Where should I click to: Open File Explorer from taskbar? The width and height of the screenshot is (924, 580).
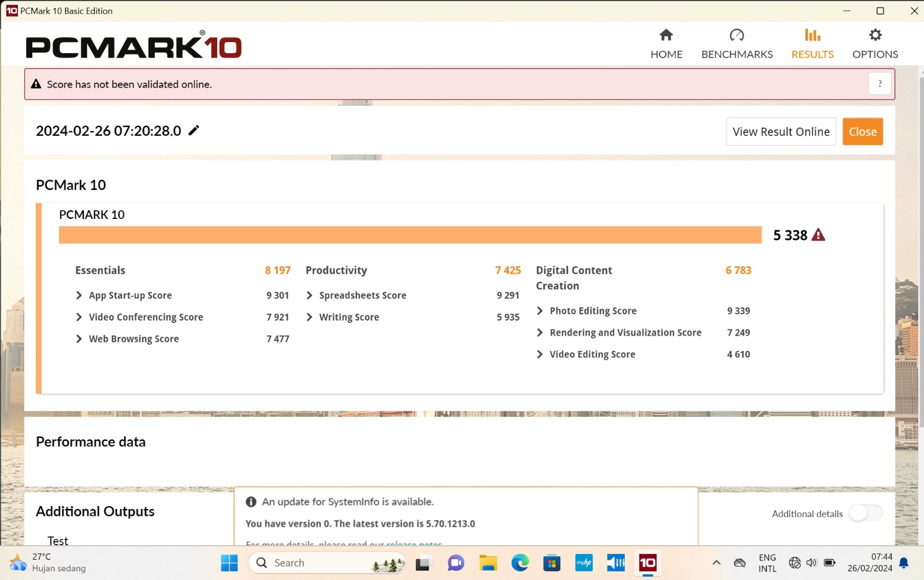(x=488, y=563)
